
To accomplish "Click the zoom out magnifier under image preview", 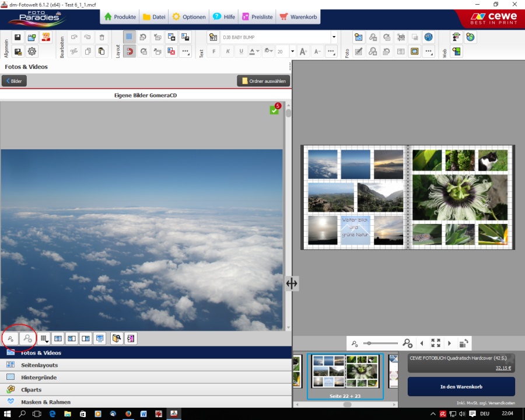I will (10, 338).
